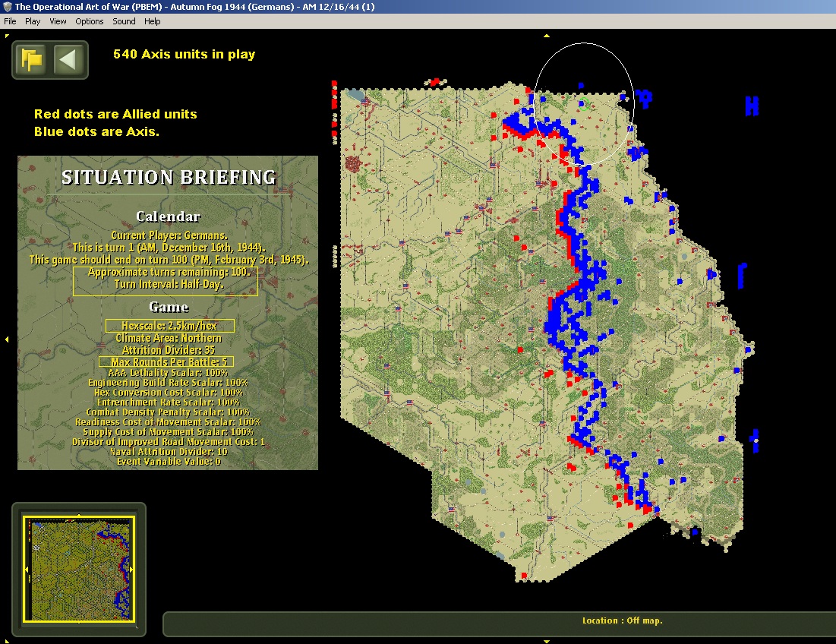Viewport: 836px width, 644px height.
Task: Click the yellow flags button
Action: [x=31, y=60]
